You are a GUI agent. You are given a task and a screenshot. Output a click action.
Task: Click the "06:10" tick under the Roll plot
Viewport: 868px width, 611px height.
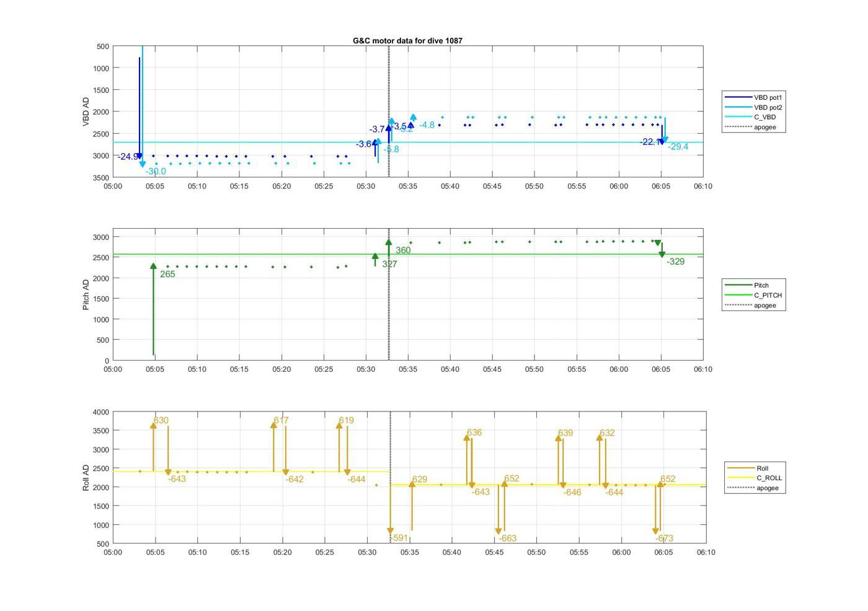coord(706,553)
